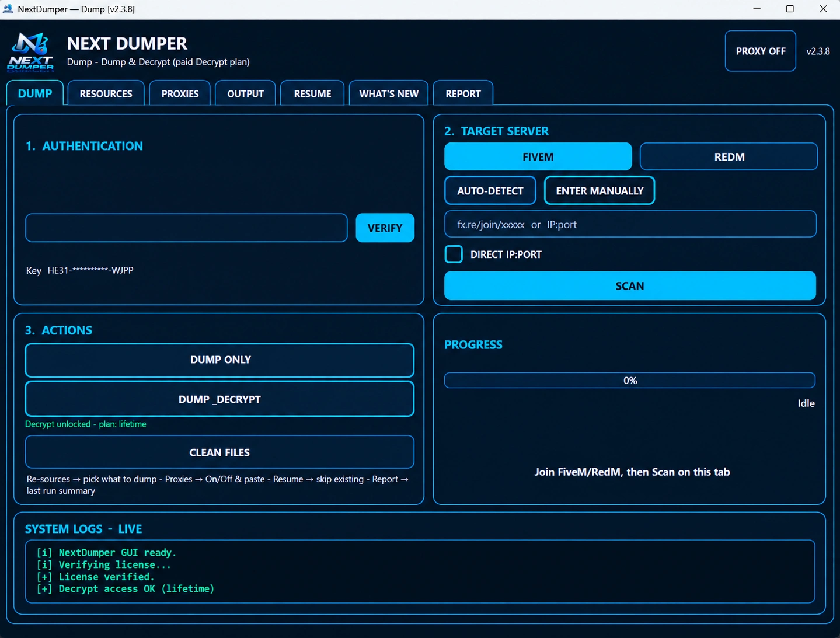This screenshot has height=638, width=840.
Task: Click the DUMP _DECRYPT button
Action: point(219,399)
